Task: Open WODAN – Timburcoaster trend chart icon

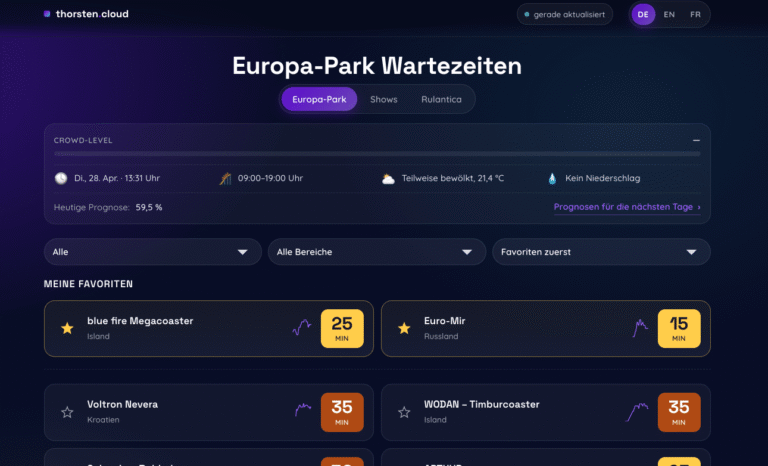Action: click(x=637, y=412)
